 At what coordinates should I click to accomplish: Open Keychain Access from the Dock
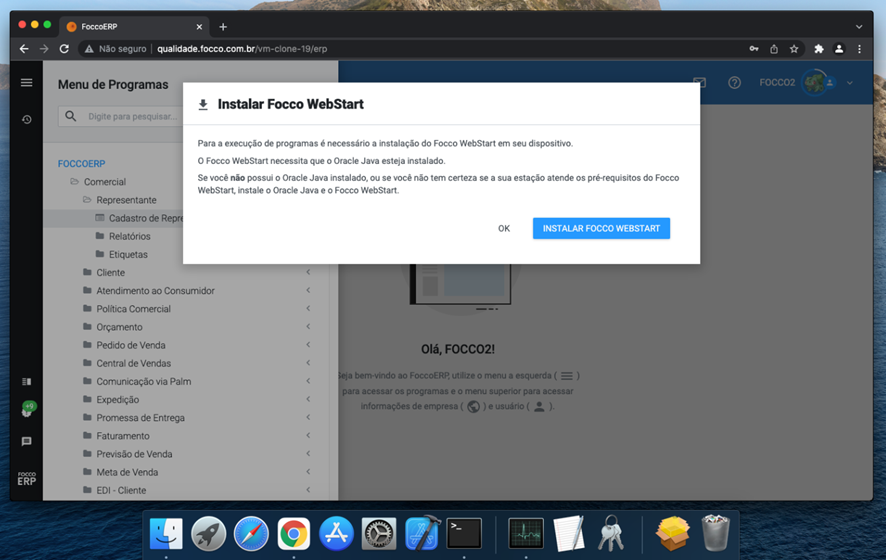(611, 533)
